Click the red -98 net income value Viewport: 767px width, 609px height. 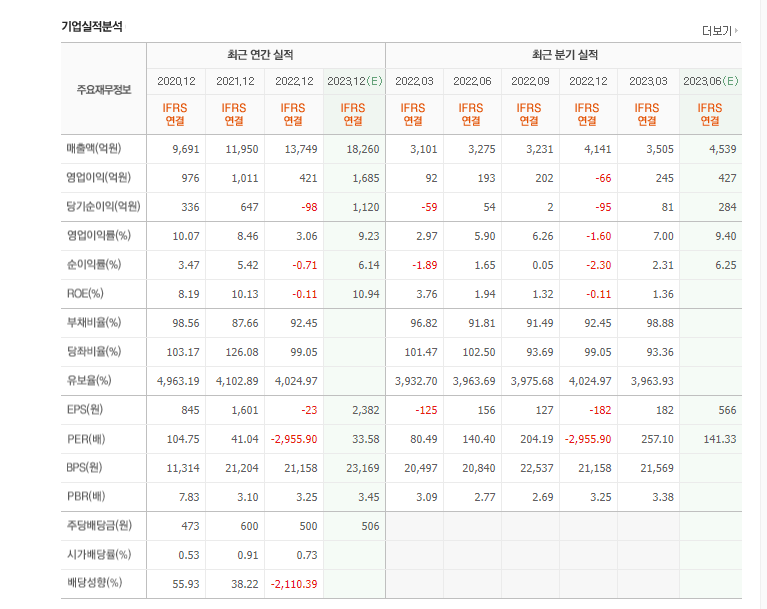tap(309, 207)
